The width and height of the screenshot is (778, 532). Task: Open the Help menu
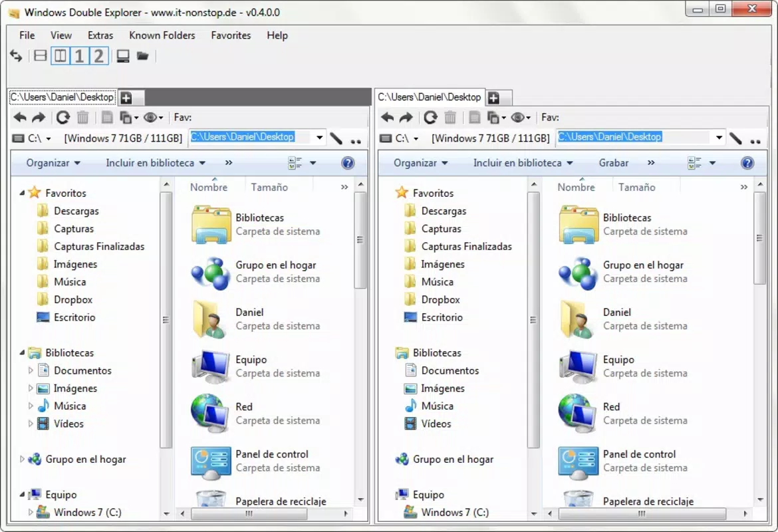pos(277,35)
